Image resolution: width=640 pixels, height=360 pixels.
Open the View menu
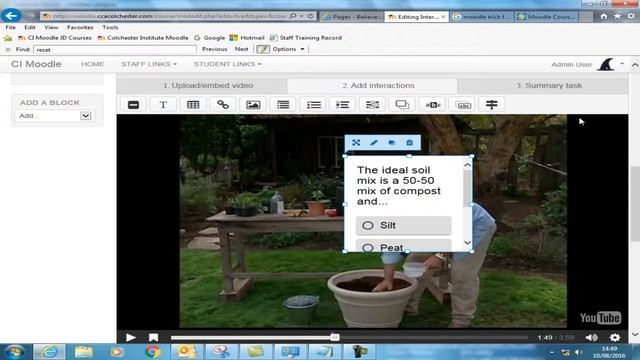coord(51,27)
